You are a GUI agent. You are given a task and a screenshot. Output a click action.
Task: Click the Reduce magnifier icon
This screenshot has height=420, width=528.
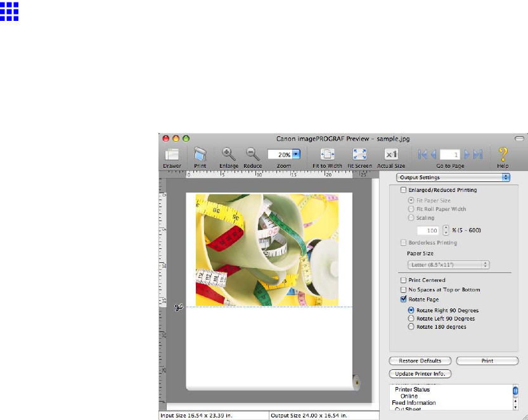(x=252, y=154)
